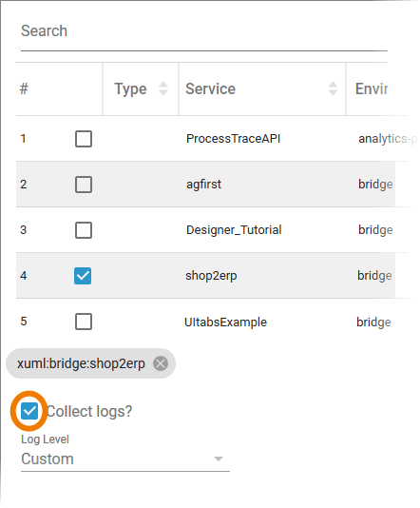Sort by Service column arrows
Viewport: 420px width, 508px height.
click(x=333, y=88)
